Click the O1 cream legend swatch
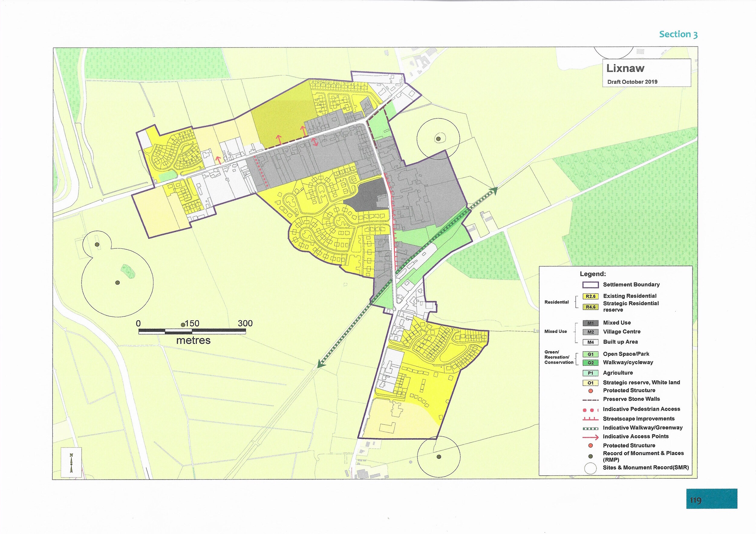The image size is (756, 534). pos(590,383)
